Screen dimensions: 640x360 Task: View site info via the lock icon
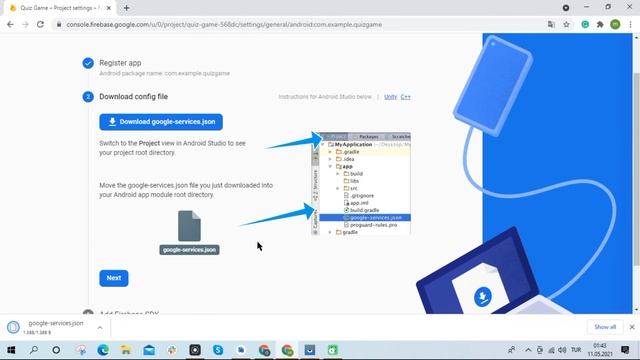tap(59, 24)
